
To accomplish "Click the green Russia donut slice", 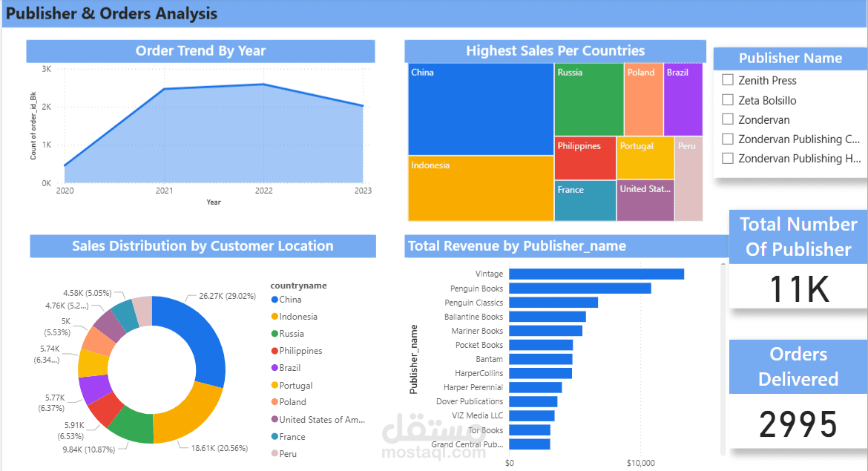I will [x=132, y=427].
